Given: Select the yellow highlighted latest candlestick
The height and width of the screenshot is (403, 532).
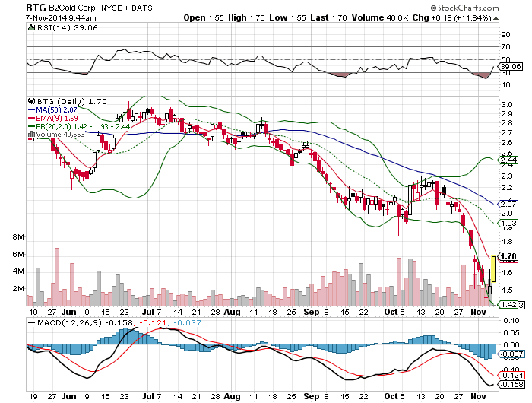Looking at the screenshot, I should point(494,269).
